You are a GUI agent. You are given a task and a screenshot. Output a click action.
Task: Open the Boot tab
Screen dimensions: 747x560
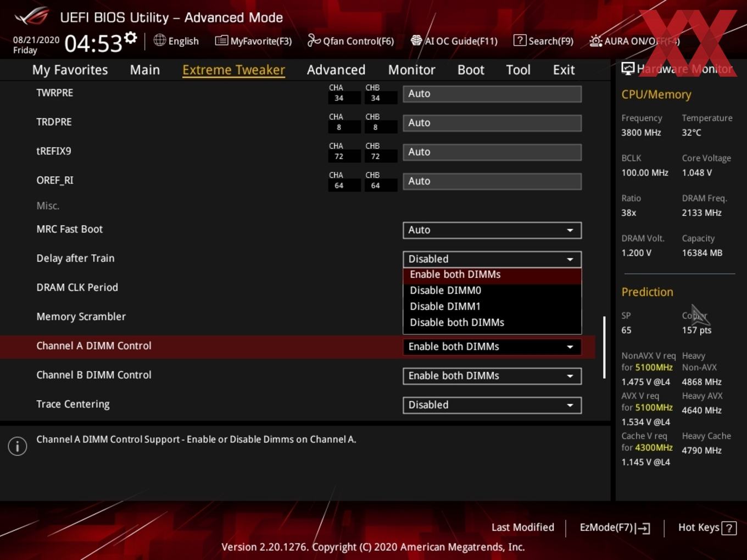point(471,70)
